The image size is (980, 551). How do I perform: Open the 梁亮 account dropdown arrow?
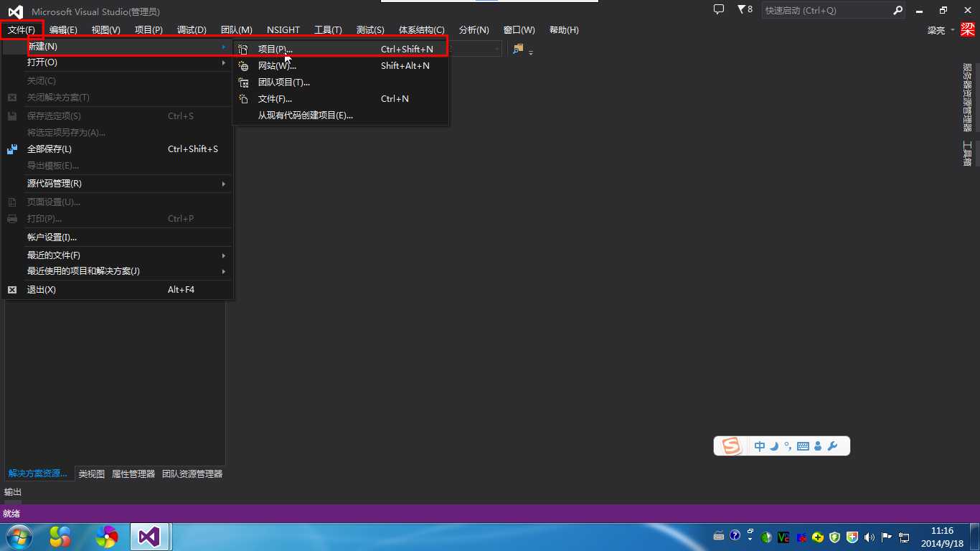(x=952, y=30)
